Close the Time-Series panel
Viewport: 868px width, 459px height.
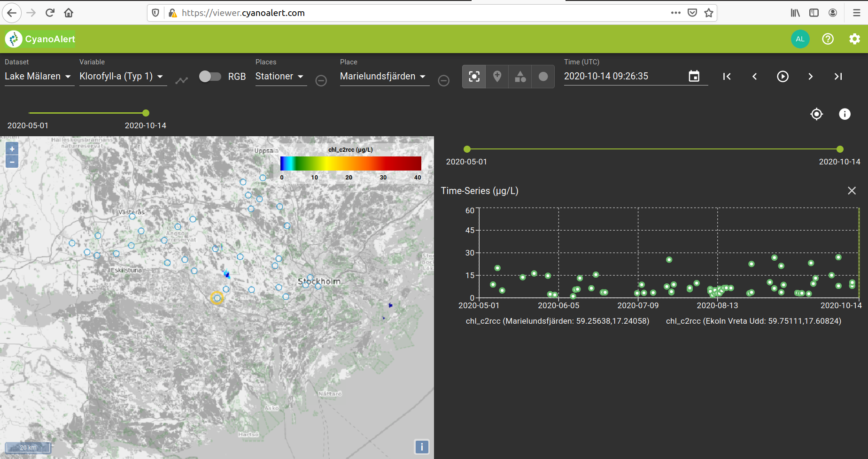click(x=852, y=191)
